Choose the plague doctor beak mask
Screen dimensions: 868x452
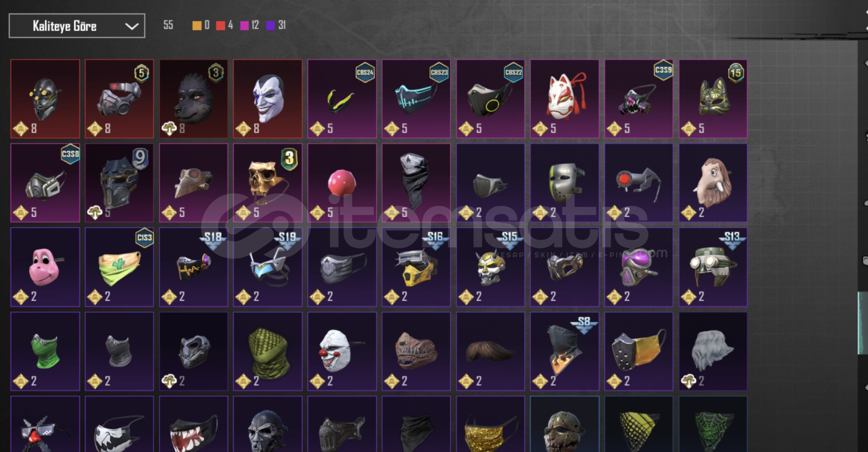[x=194, y=183]
